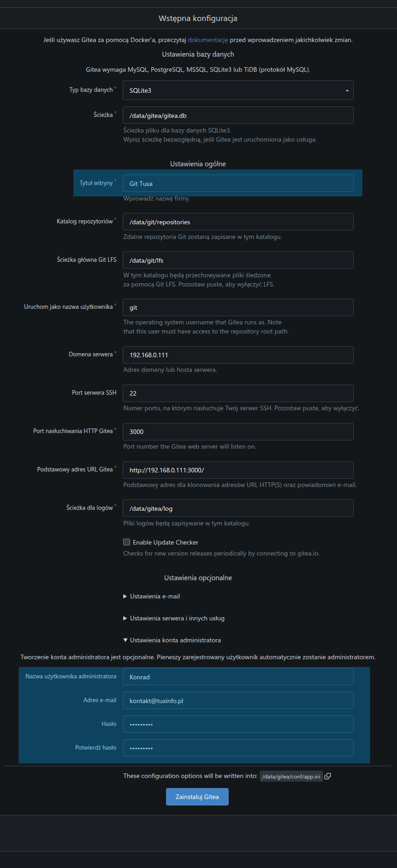Click the Git LFS root path field

(238, 260)
